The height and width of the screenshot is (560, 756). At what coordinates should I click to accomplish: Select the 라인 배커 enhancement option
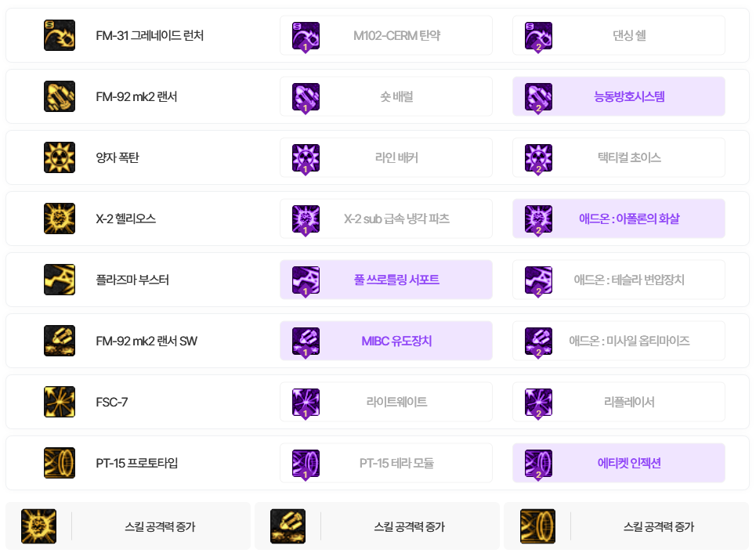[386, 157]
